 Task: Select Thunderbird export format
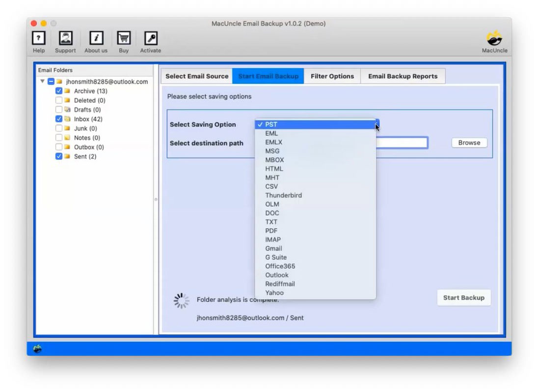pos(283,195)
